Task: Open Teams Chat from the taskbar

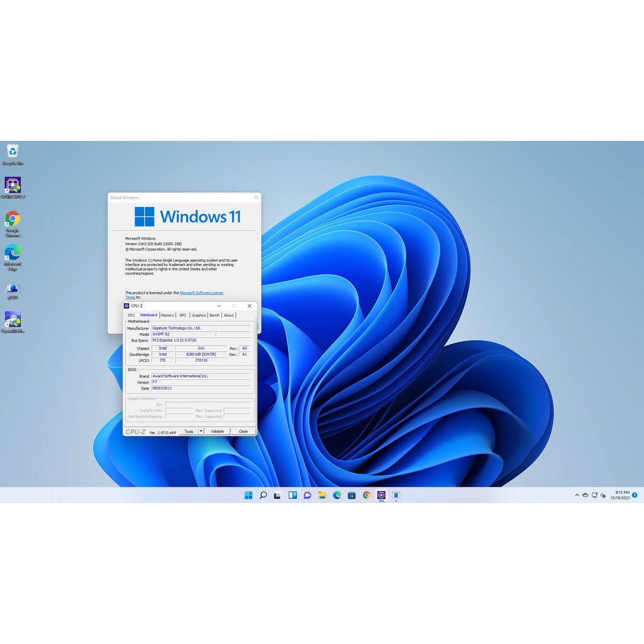Action: 308,495
